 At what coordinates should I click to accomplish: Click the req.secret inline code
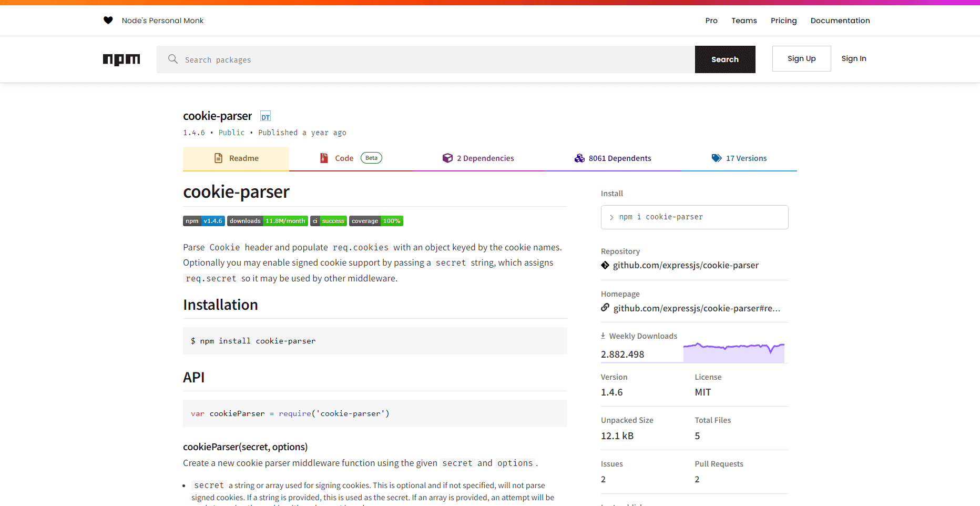click(x=211, y=278)
